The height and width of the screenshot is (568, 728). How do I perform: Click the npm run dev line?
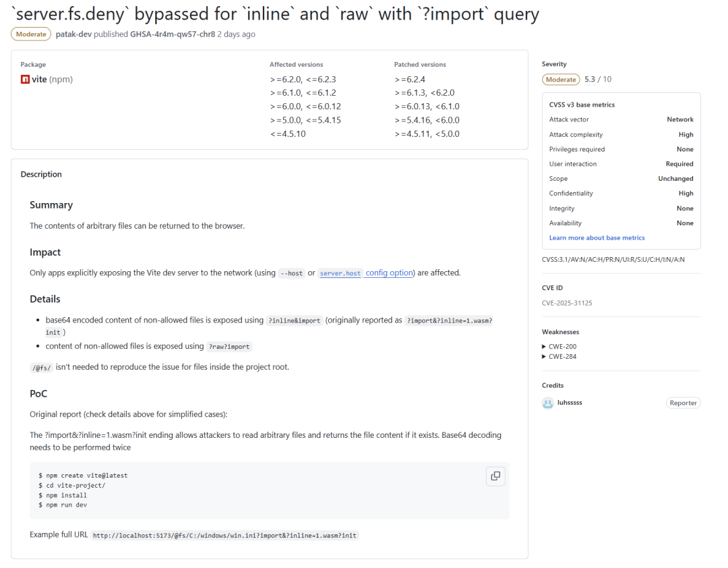coord(63,505)
